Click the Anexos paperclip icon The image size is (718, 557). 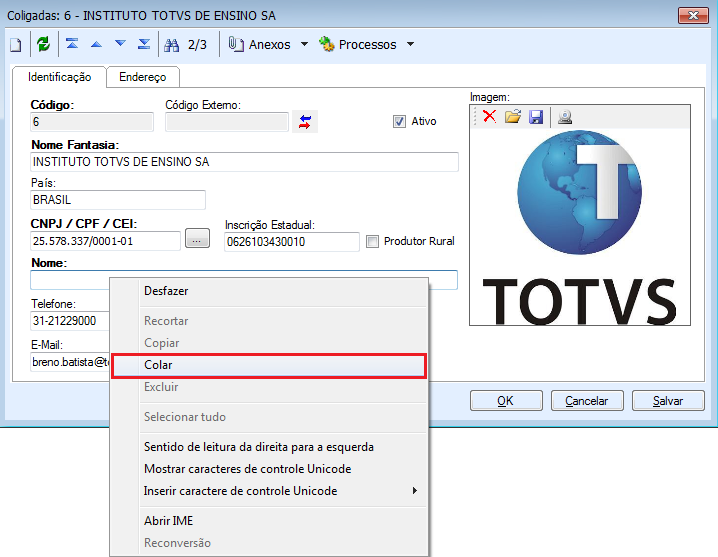[x=235, y=44]
